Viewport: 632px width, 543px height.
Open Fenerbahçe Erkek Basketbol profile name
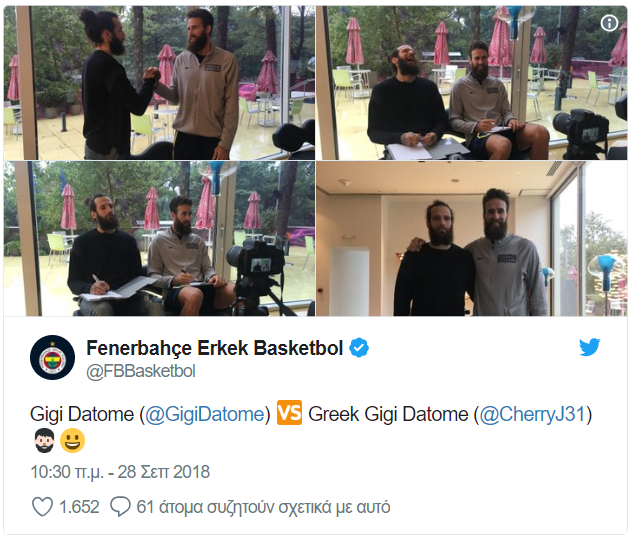click(215, 348)
